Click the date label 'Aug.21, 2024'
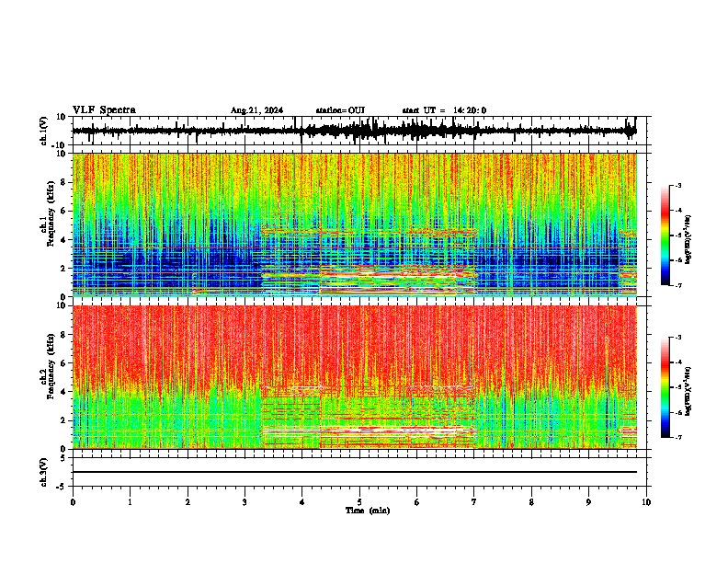The height and width of the screenshot is (563, 728). (256, 110)
